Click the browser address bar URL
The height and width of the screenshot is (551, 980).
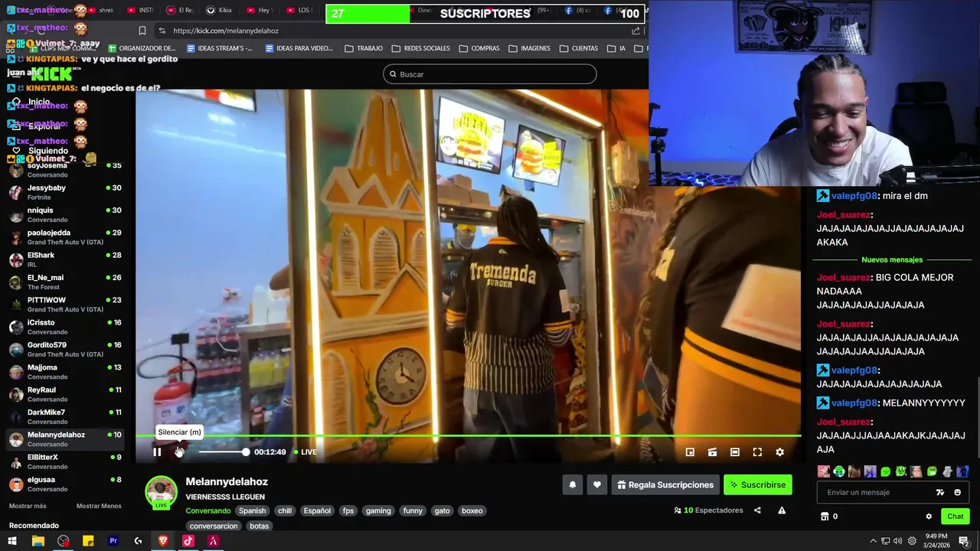226,31
